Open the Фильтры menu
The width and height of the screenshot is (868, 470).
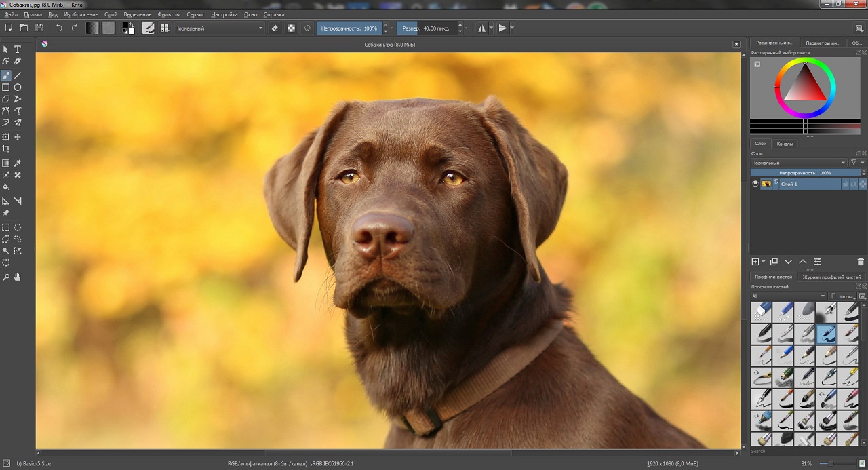tap(169, 14)
